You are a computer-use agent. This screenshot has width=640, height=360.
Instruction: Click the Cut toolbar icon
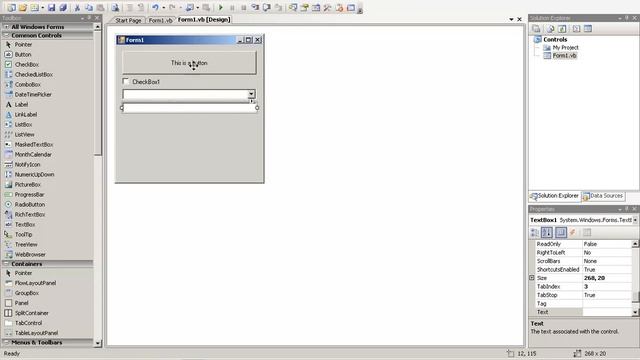tap(77, 7)
